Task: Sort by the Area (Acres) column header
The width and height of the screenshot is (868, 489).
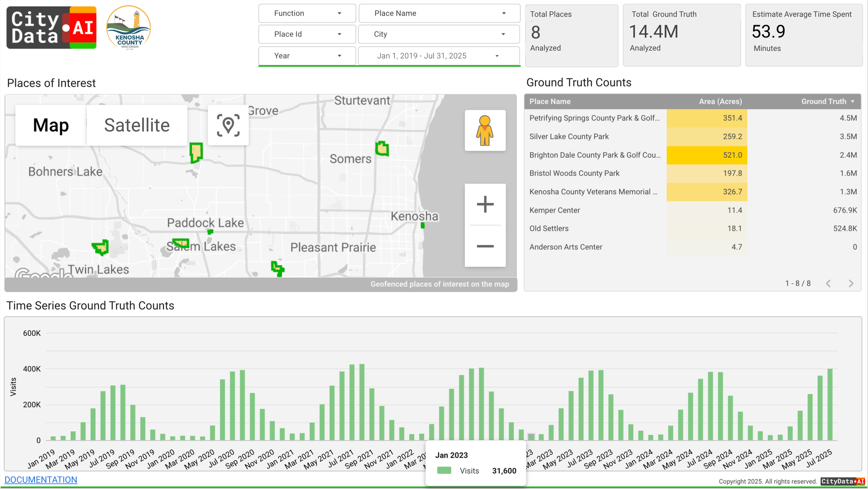Action: [720, 102]
